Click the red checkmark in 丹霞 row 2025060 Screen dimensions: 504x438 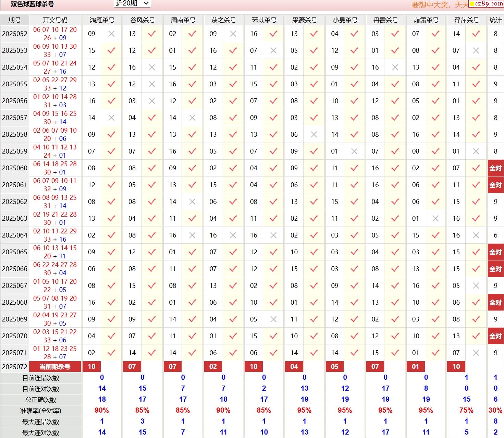coord(395,168)
